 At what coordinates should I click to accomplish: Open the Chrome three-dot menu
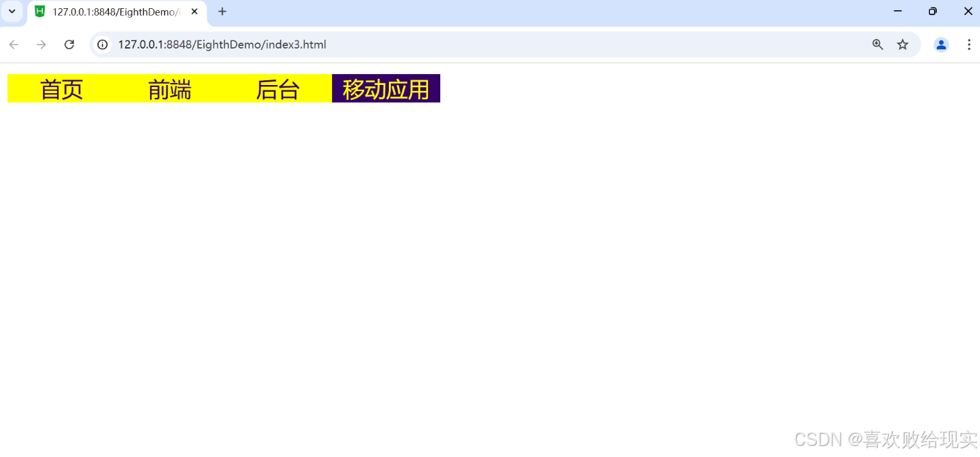[x=969, y=45]
